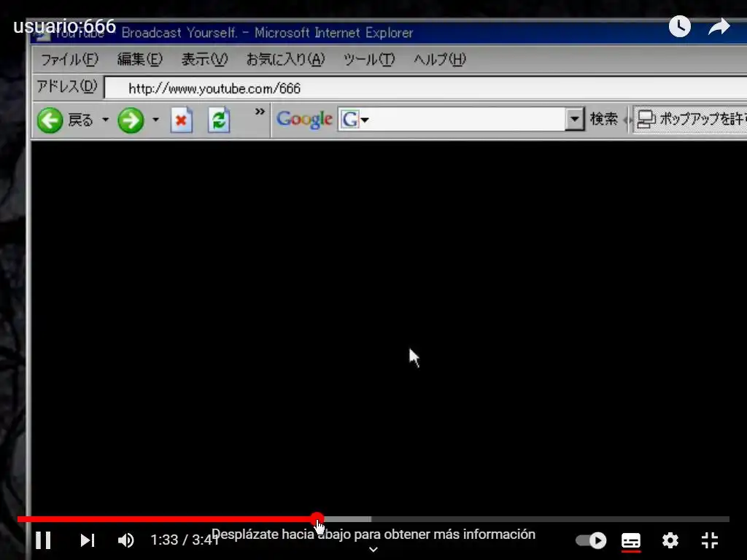
Task: Click the red progress bar scrubber
Action: (x=317, y=519)
